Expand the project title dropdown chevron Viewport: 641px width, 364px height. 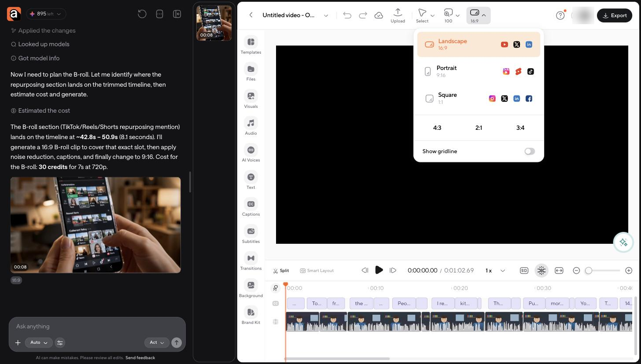[326, 15]
